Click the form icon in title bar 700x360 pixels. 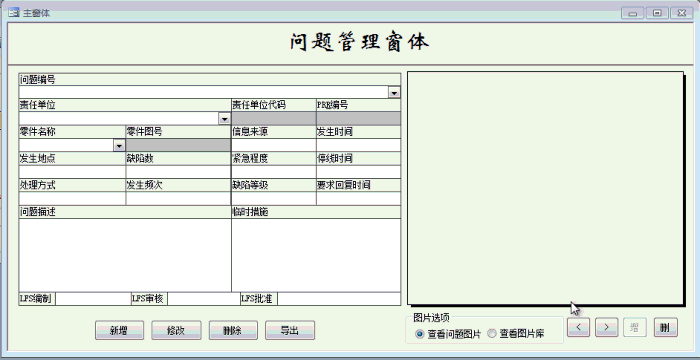14,13
